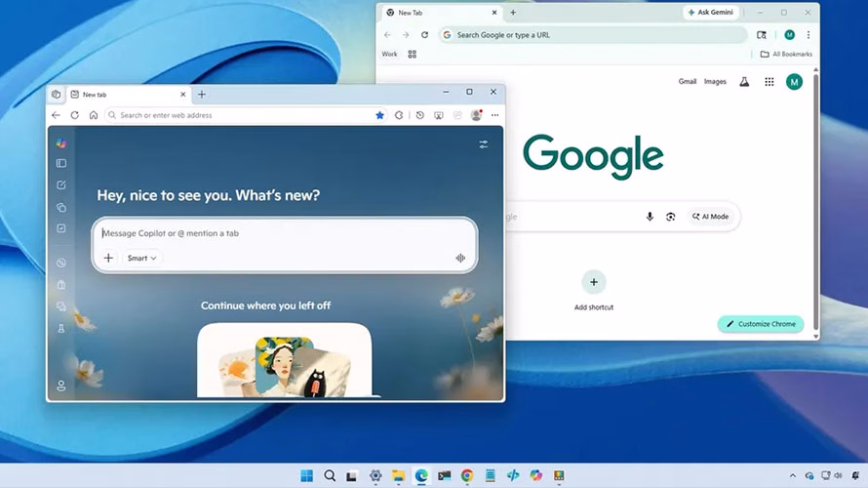Click Chrome address bar Search Google field

pos(593,35)
